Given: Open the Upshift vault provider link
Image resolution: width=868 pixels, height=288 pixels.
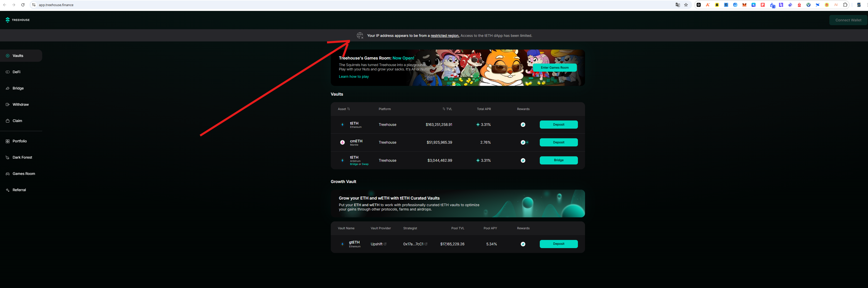Looking at the screenshot, I should (x=378, y=244).
